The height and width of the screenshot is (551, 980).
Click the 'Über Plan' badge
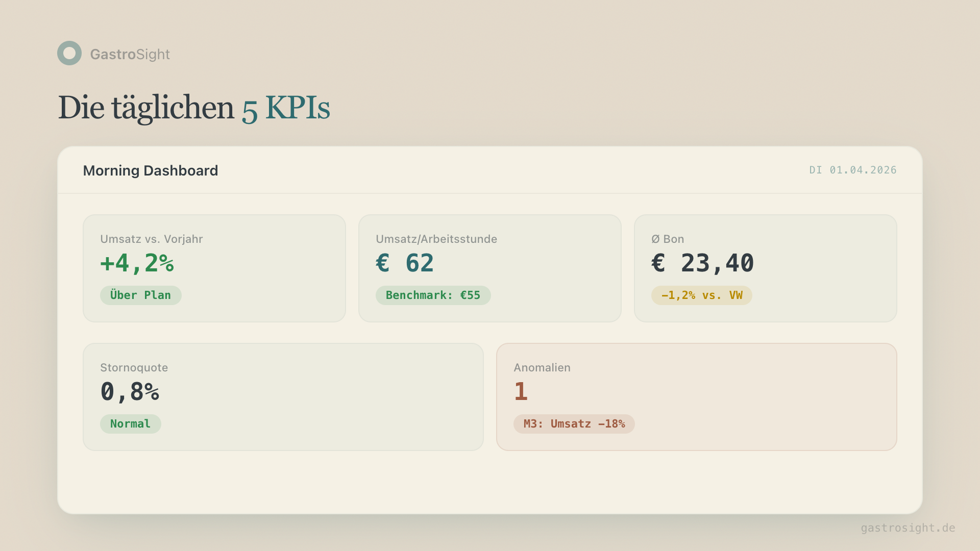coord(141,295)
